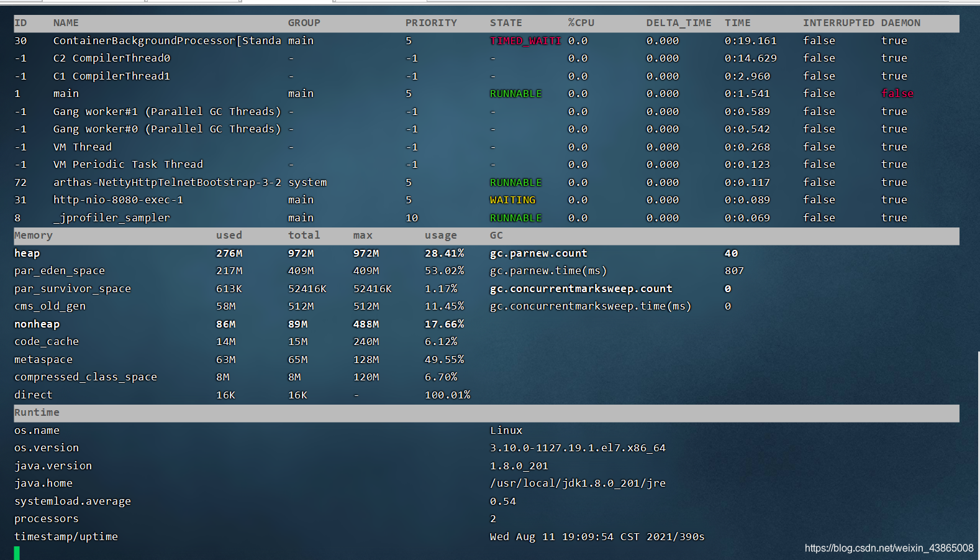Click heap usage value 28.41%
The height and width of the screenshot is (560, 980).
[x=444, y=253]
